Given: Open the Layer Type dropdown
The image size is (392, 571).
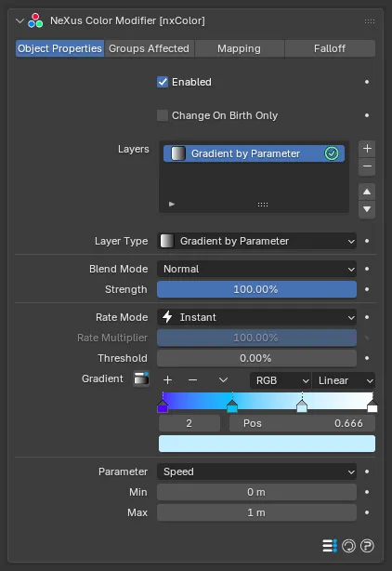Looking at the screenshot, I should coord(256,241).
